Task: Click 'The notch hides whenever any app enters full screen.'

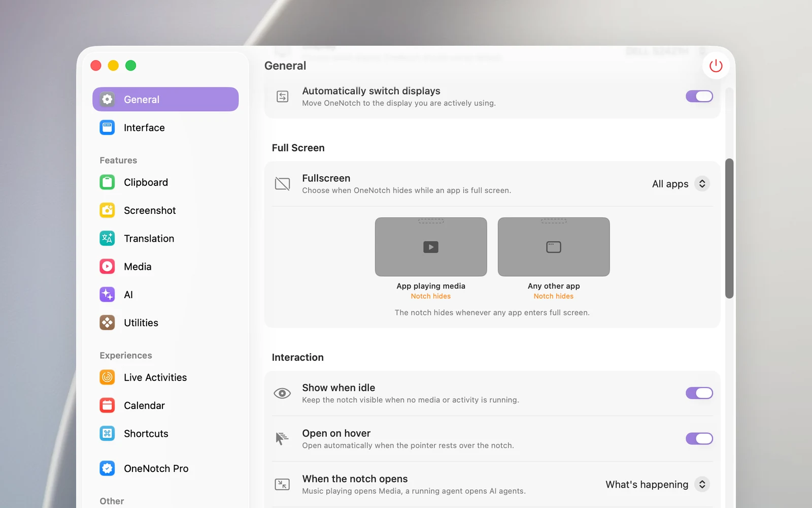Action: coord(492,313)
